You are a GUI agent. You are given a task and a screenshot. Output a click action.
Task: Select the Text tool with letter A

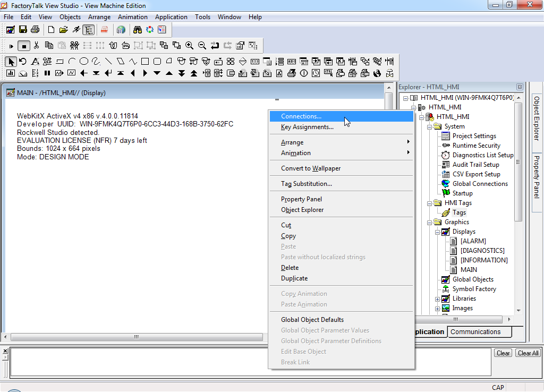tap(35, 62)
